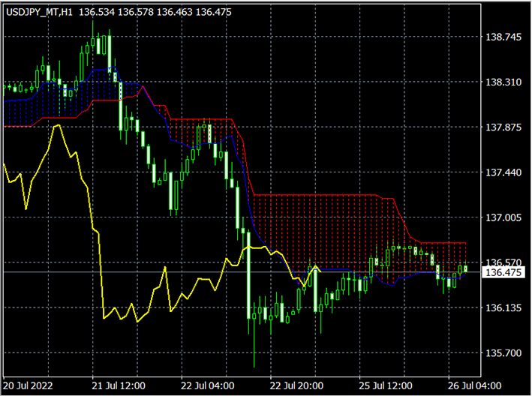Screen dimensions: 532x396
Task: Select the 137.005 price axis label
Action: pyautogui.click(x=503, y=217)
